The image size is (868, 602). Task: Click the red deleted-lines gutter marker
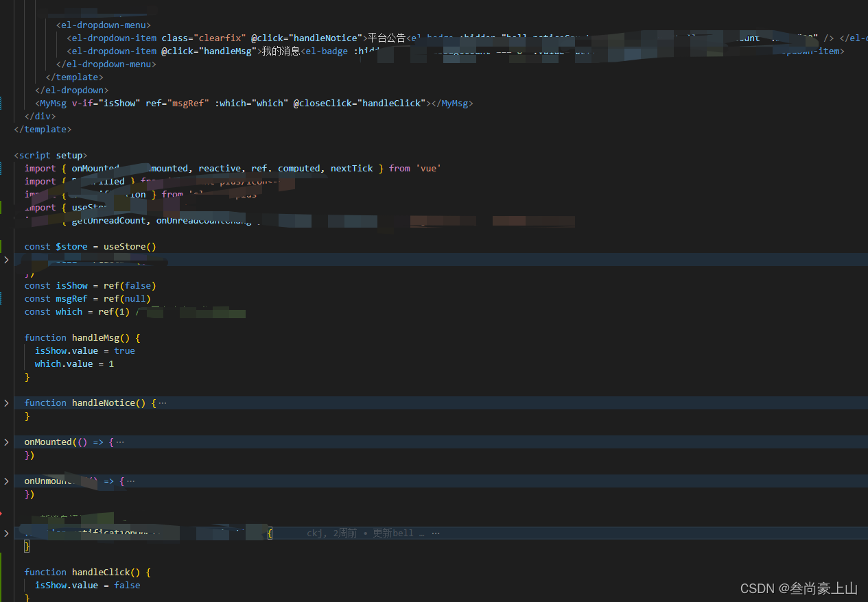pyautogui.click(x=3, y=513)
